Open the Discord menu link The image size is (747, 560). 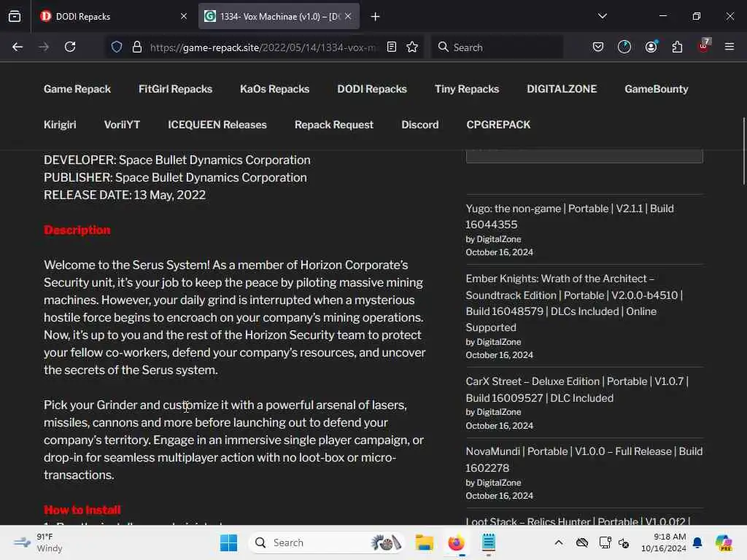419,125
